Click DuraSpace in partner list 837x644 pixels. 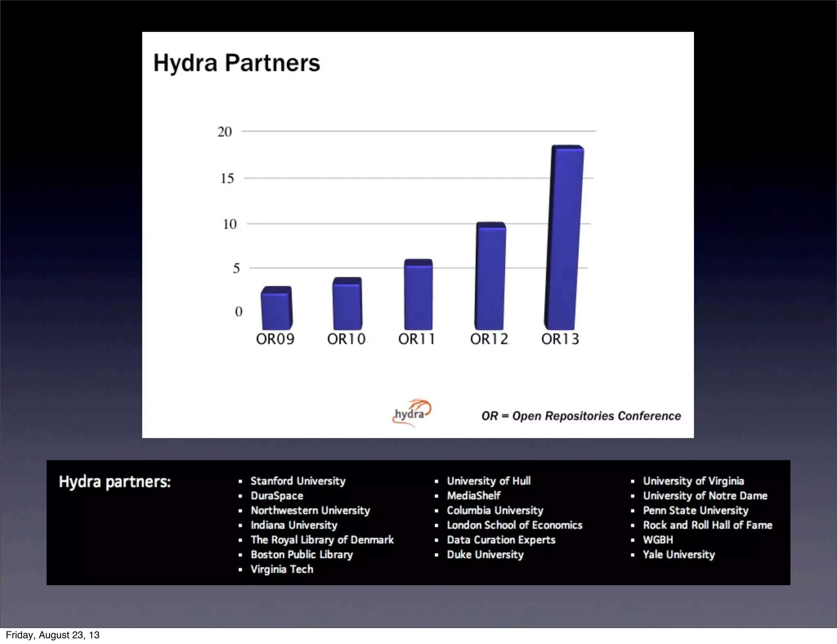tap(277, 496)
